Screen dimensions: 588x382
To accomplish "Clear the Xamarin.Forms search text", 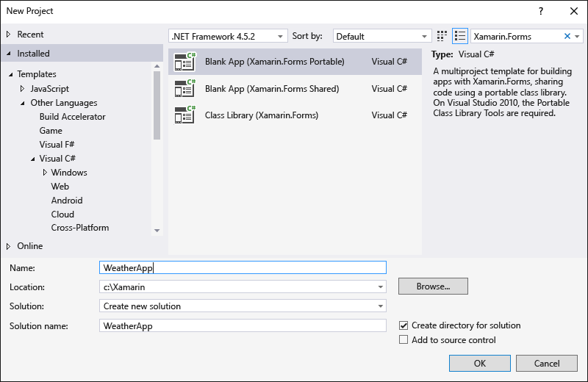I will pyautogui.click(x=567, y=36).
